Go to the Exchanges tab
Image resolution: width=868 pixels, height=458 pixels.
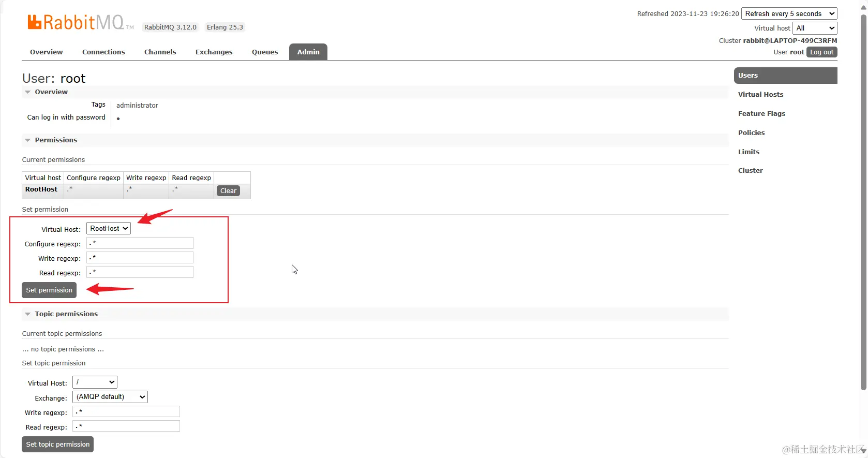[x=214, y=52]
